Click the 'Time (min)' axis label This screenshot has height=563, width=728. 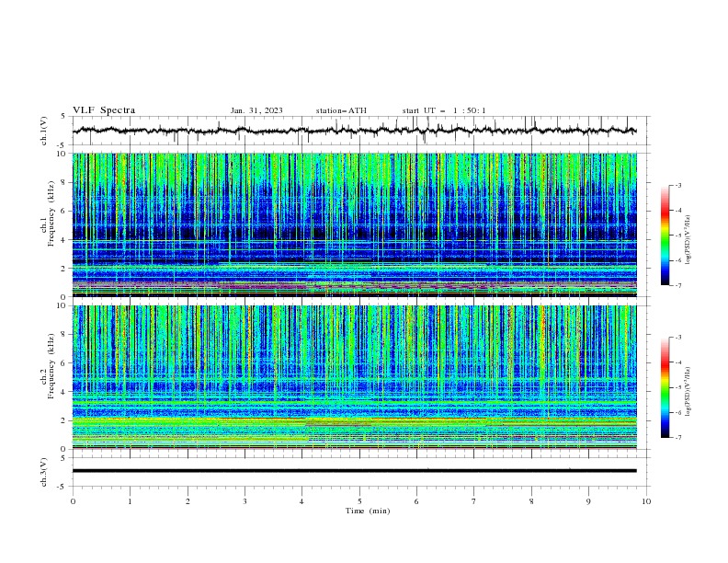pos(368,511)
